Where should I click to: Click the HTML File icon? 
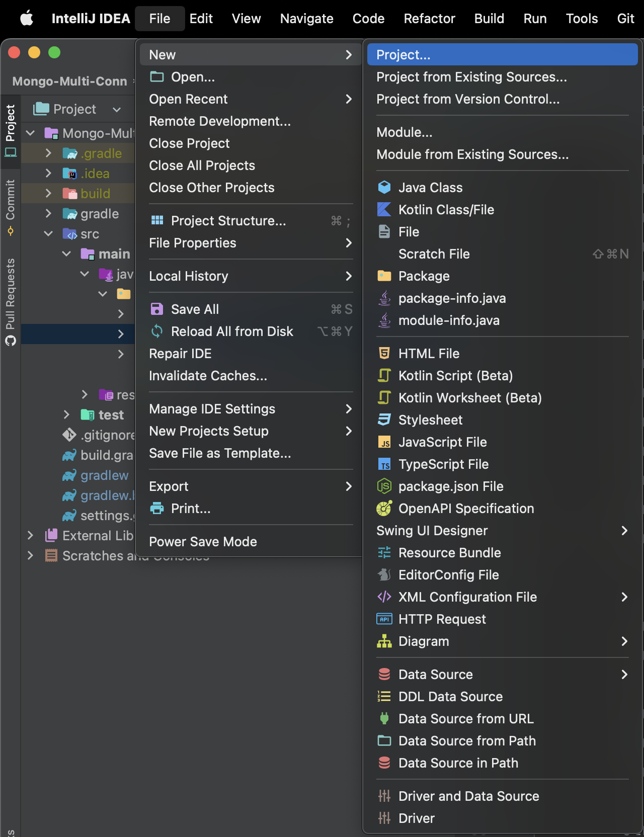click(x=384, y=354)
